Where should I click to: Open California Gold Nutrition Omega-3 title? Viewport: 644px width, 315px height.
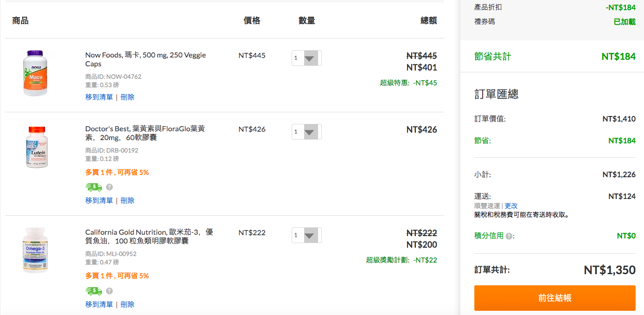point(149,237)
